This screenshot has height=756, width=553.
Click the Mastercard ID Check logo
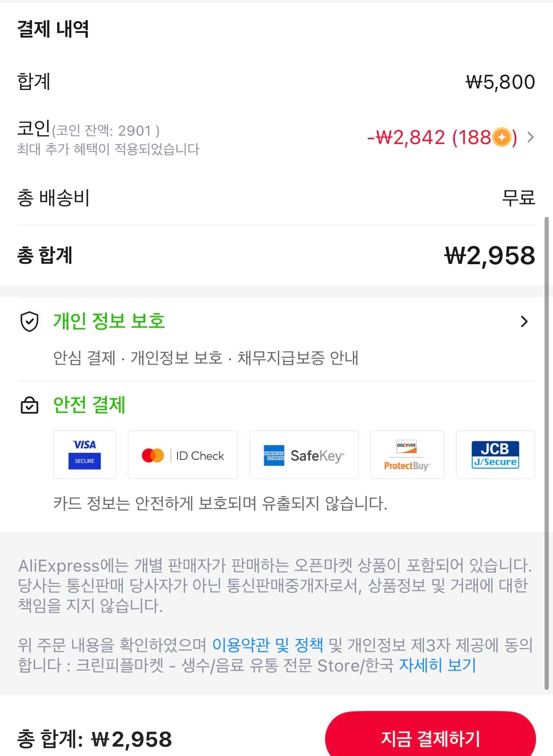[x=182, y=454]
